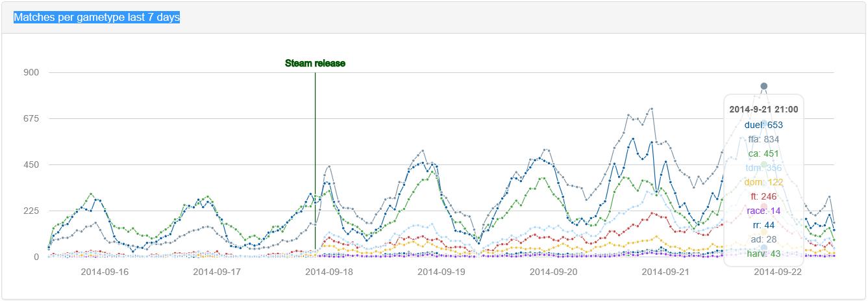Click the 225 y-axis value label
868x301 pixels.
32,211
